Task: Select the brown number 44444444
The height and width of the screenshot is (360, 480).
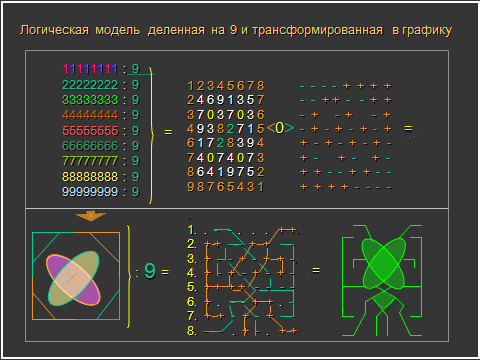Action: click(x=90, y=115)
